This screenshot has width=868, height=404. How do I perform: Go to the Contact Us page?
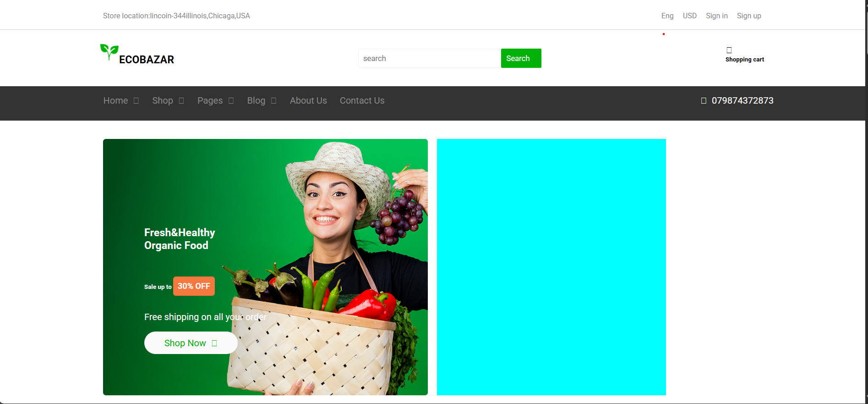[x=362, y=100]
